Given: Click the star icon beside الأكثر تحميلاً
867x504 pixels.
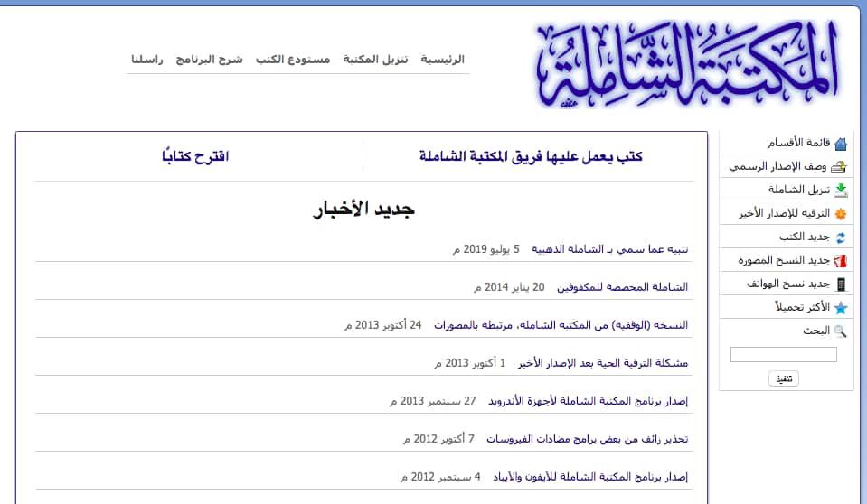Looking at the screenshot, I should (x=841, y=308).
